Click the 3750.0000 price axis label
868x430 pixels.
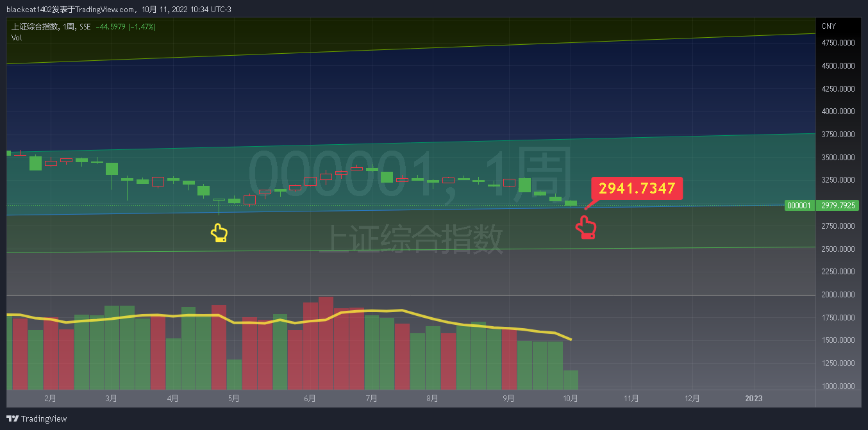(839, 135)
